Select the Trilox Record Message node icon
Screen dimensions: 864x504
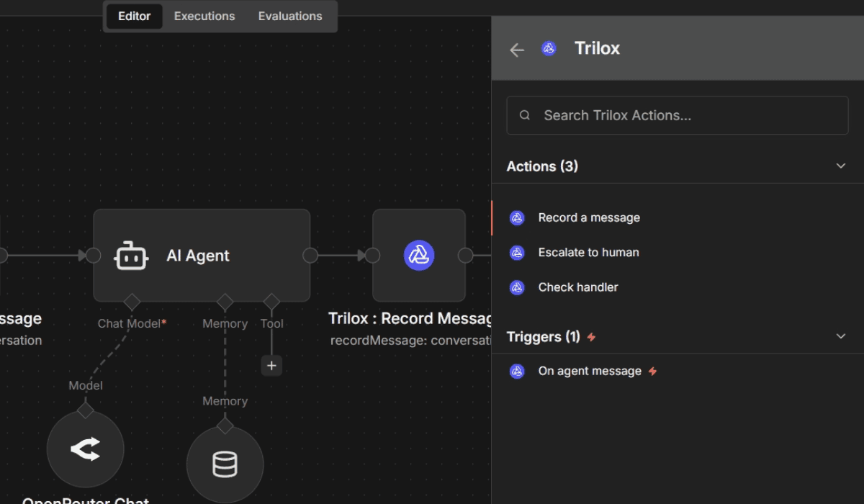pyautogui.click(x=419, y=255)
